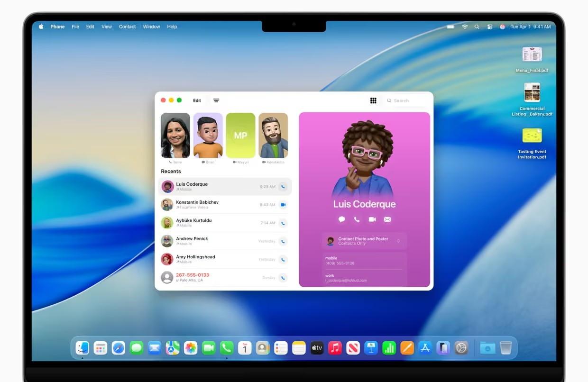Open the Edit menu in the menu bar

[90, 27]
